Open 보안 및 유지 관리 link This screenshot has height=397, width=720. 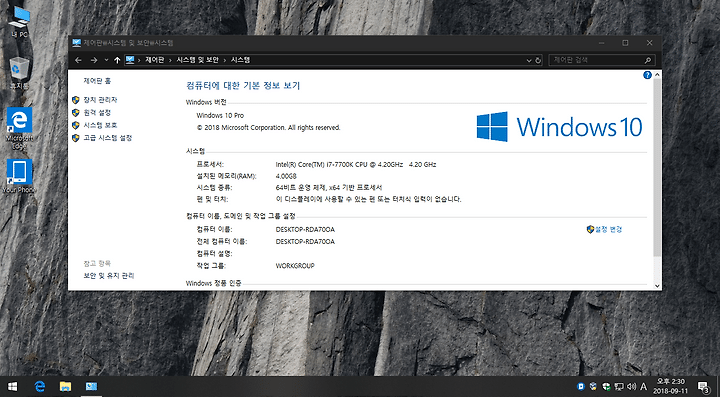point(108,275)
